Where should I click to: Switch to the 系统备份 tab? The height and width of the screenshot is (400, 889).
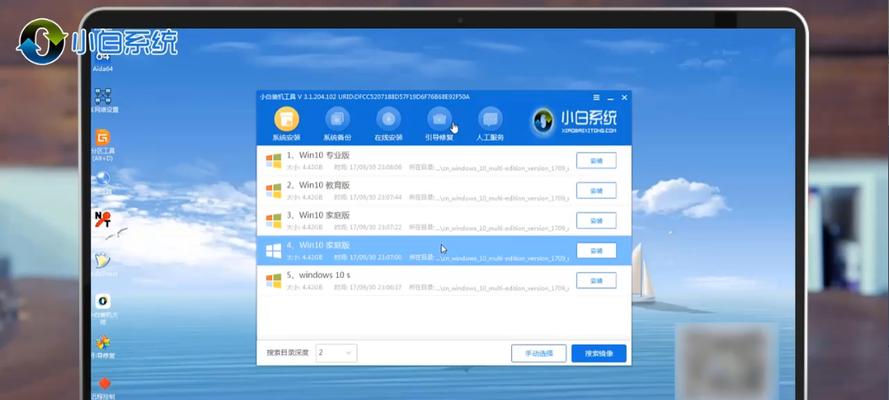pyautogui.click(x=337, y=124)
